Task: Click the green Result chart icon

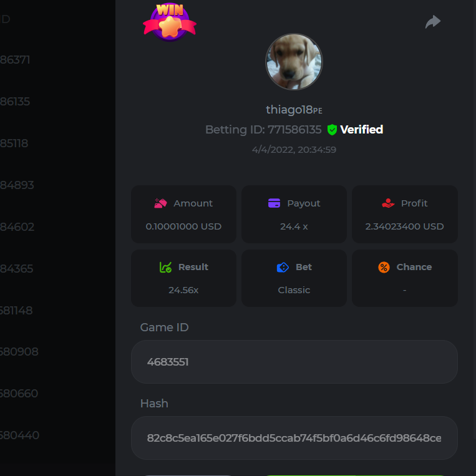Action: point(165,267)
